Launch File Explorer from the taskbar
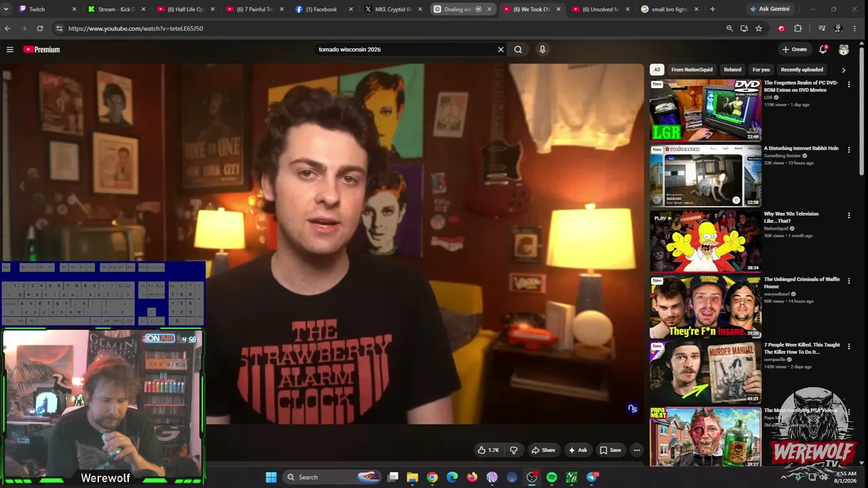The height and width of the screenshot is (488, 868). [x=412, y=477]
